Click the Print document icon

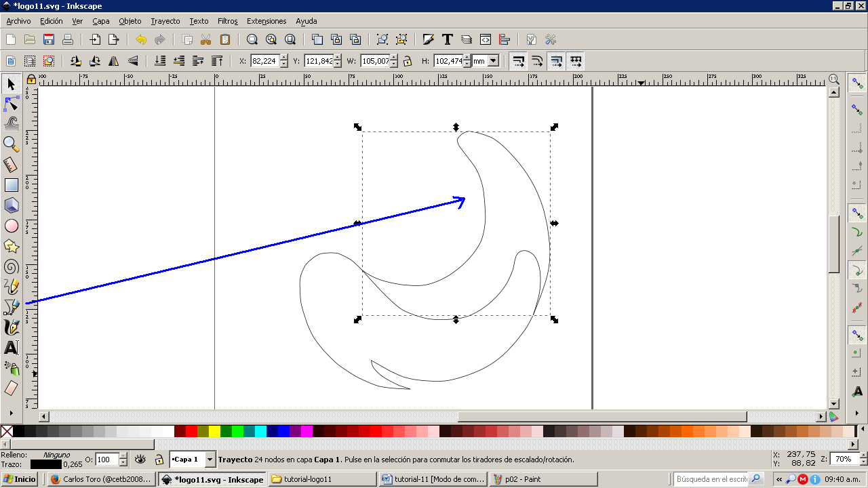[x=68, y=39]
